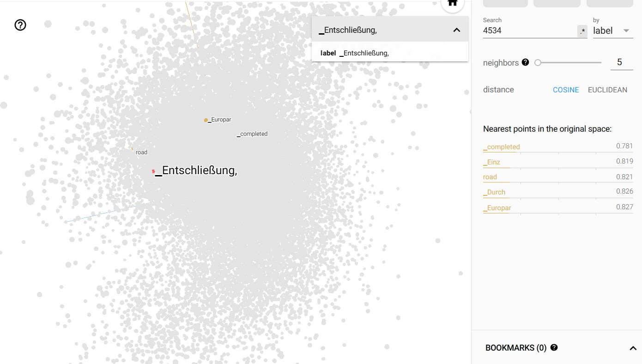This screenshot has width=642, height=364.
Task: Select neighbor _Einz from nearest points list
Action: pyautogui.click(x=493, y=162)
